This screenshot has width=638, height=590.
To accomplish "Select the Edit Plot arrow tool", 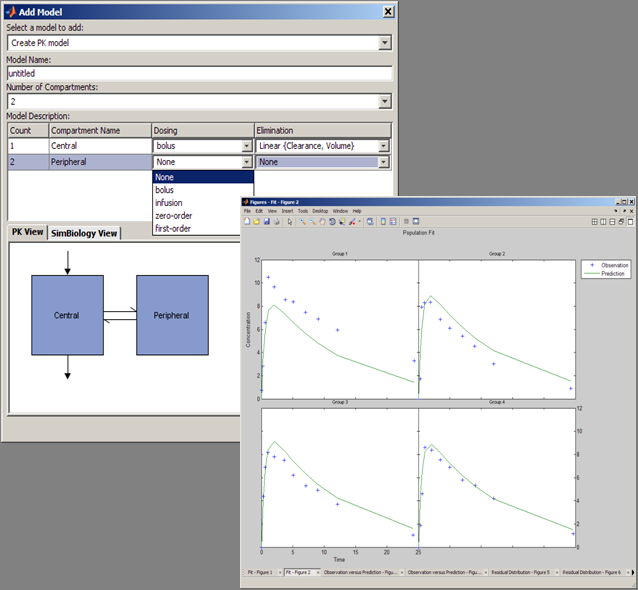I will [290, 222].
